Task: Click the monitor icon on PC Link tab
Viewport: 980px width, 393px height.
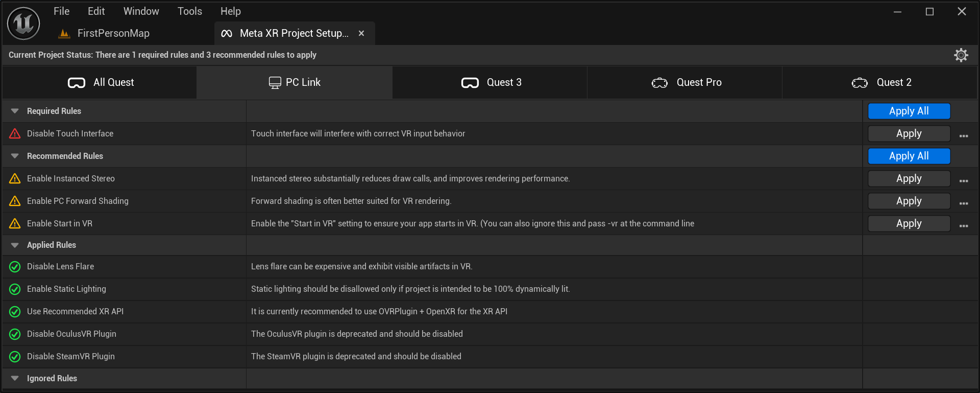Action: tap(275, 83)
